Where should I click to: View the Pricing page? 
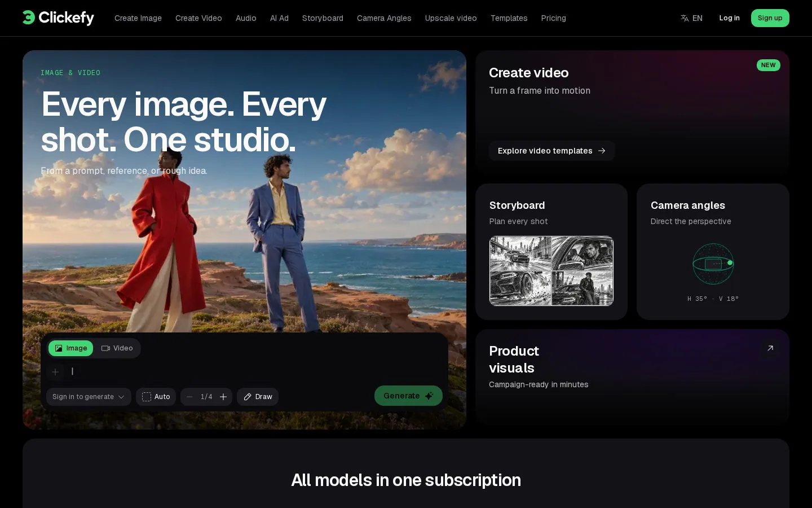[x=553, y=18]
